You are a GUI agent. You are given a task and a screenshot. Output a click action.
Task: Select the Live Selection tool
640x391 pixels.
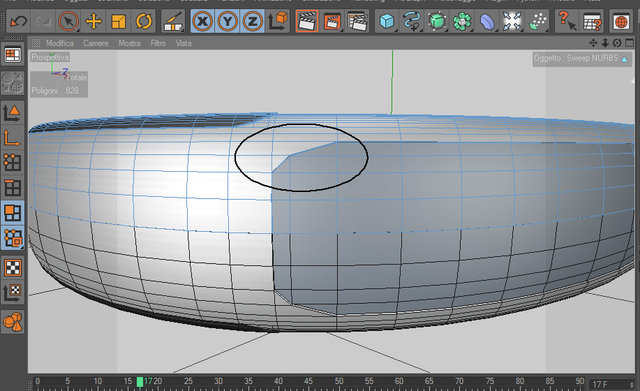coord(68,20)
